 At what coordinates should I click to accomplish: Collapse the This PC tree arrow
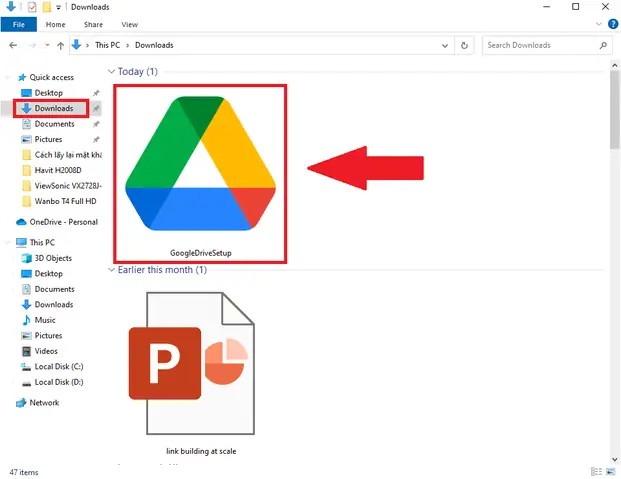pyautogui.click(x=8, y=242)
